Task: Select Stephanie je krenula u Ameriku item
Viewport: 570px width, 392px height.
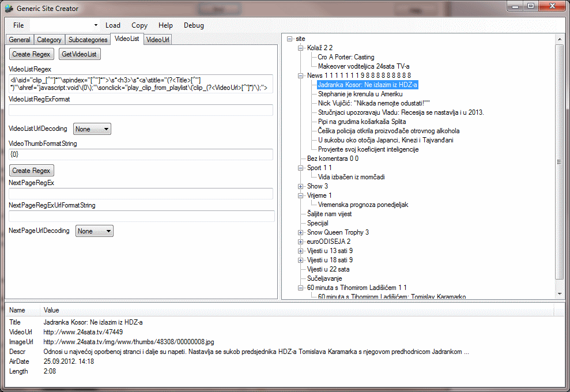Action: click(360, 94)
